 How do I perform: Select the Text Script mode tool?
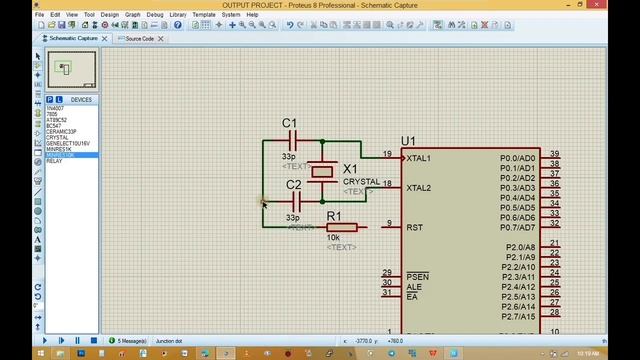coord(38,94)
